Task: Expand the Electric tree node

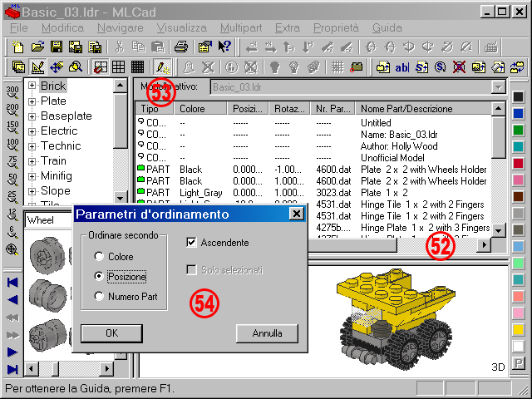Action: coord(32,131)
